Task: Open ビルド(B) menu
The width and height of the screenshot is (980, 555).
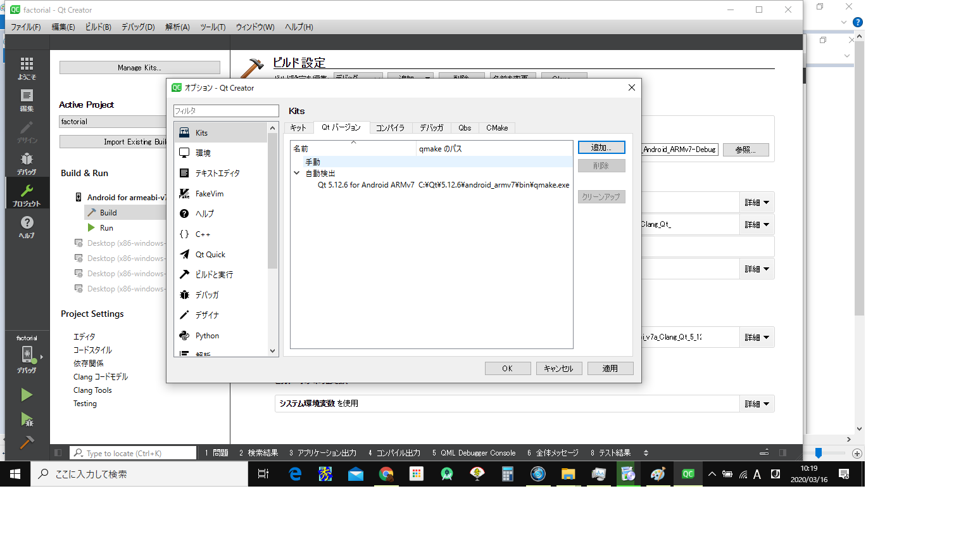Action: tap(98, 27)
